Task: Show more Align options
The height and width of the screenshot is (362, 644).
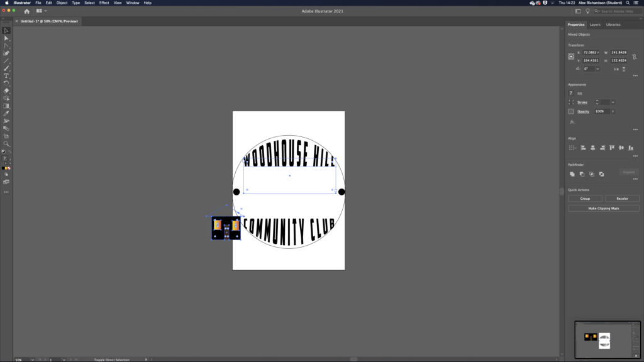Action: 635,156
